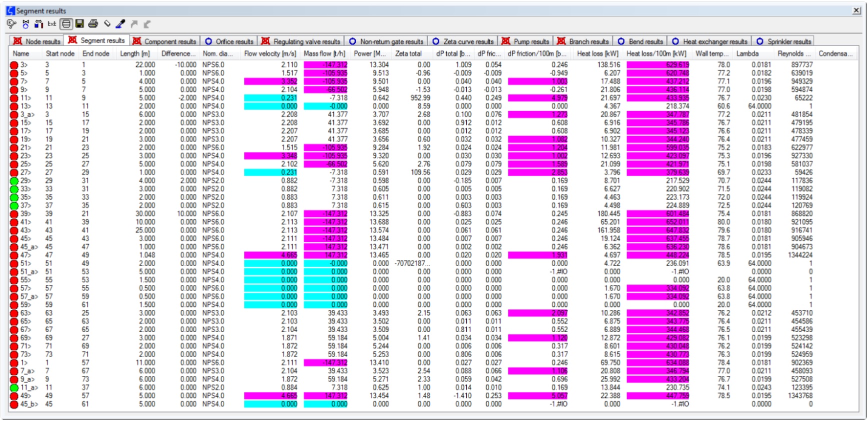Screen dimensions: 868x421
Task: Click the grey down-left arrow icon
Action: 147,23
